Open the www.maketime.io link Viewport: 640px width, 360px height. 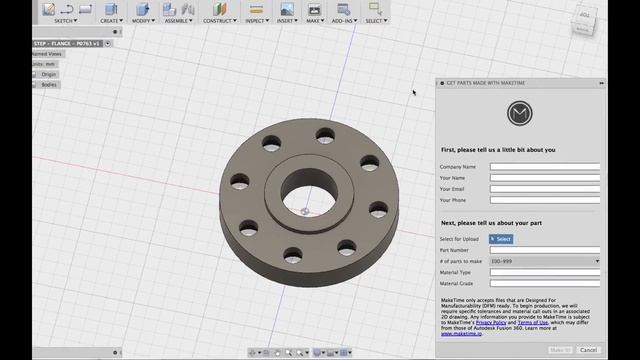click(x=461, y=333)
